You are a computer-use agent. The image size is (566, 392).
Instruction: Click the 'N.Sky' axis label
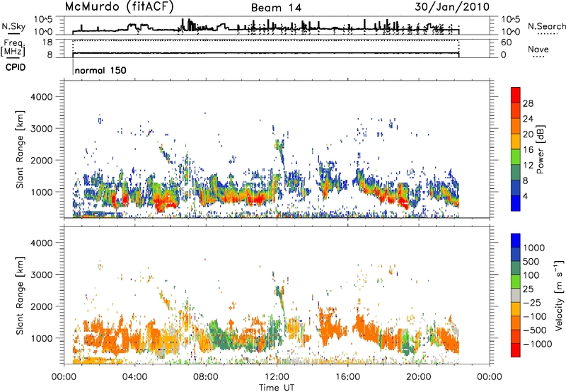(x=13, y=26)
